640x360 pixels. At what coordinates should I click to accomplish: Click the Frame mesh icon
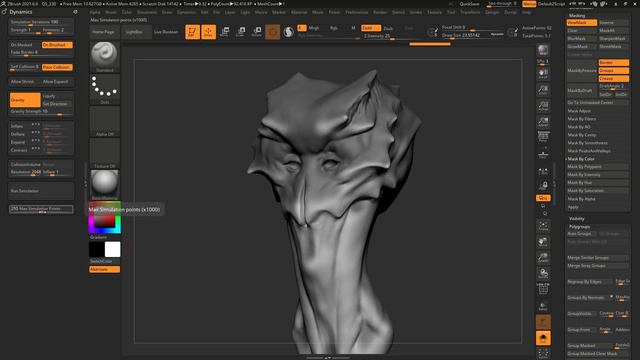click(543, 226)
